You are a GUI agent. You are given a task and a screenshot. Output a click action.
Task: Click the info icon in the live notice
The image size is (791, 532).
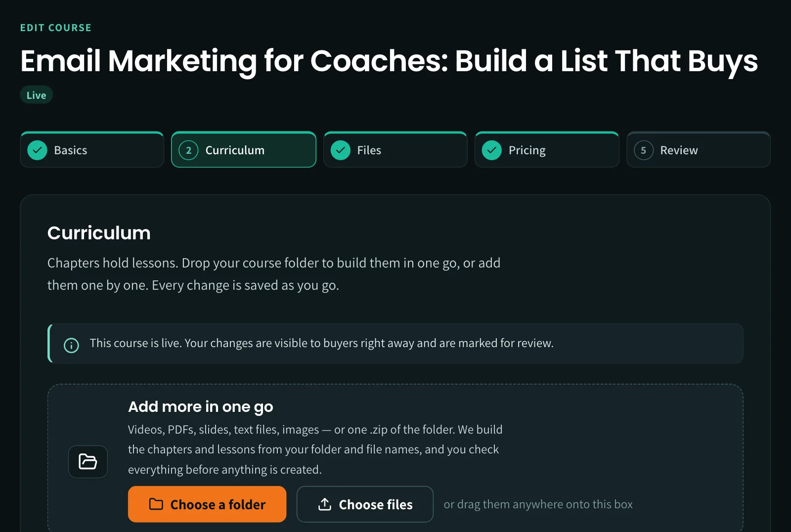(x=71, y=345)
